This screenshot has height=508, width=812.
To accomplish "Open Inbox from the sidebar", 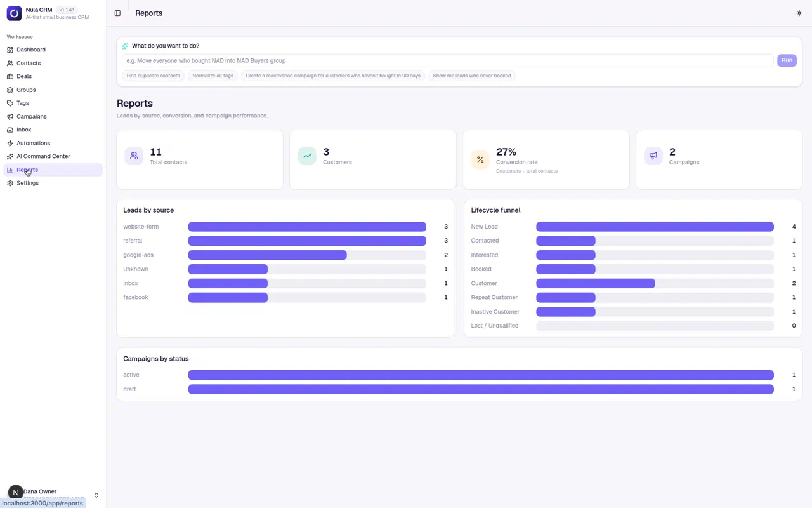I will 53,130.
